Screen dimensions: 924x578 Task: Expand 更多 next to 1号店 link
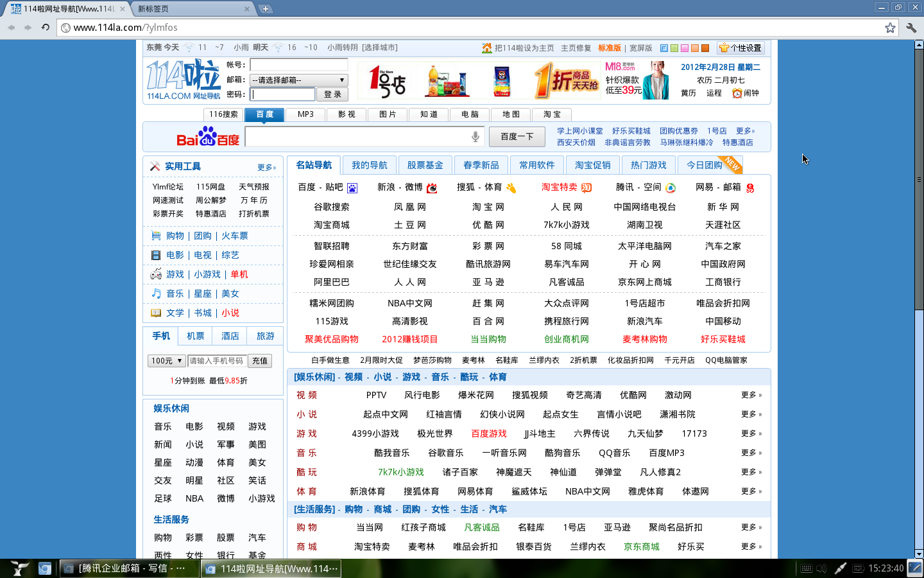pos(746,131)
